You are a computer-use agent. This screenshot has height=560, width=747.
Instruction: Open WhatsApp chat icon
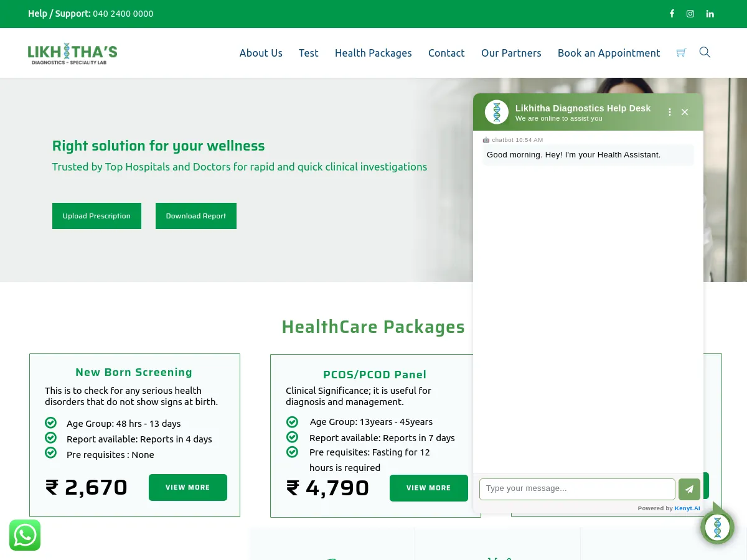pyautogui.click(x=25, y=535)
